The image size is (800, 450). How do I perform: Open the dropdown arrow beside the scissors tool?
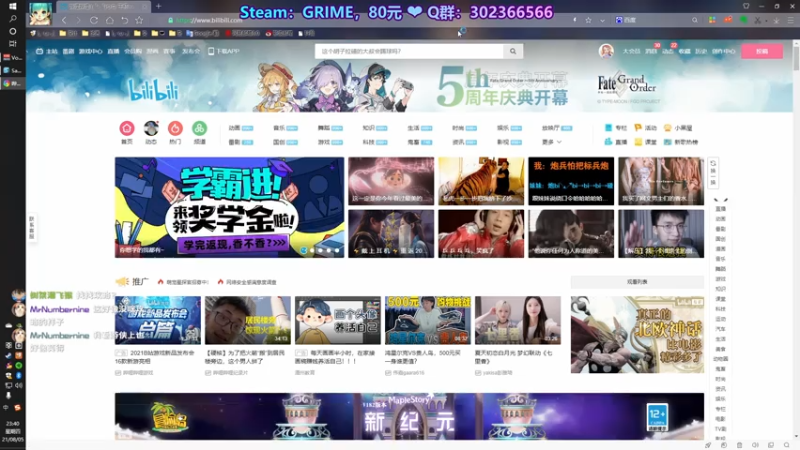[765, 20]
